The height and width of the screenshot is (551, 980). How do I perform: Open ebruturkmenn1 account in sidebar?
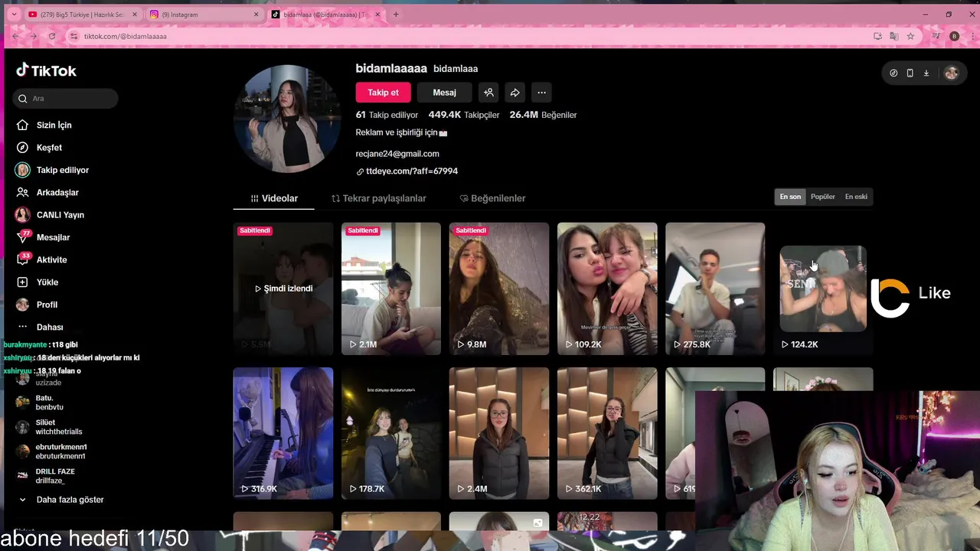pos(51,452)
